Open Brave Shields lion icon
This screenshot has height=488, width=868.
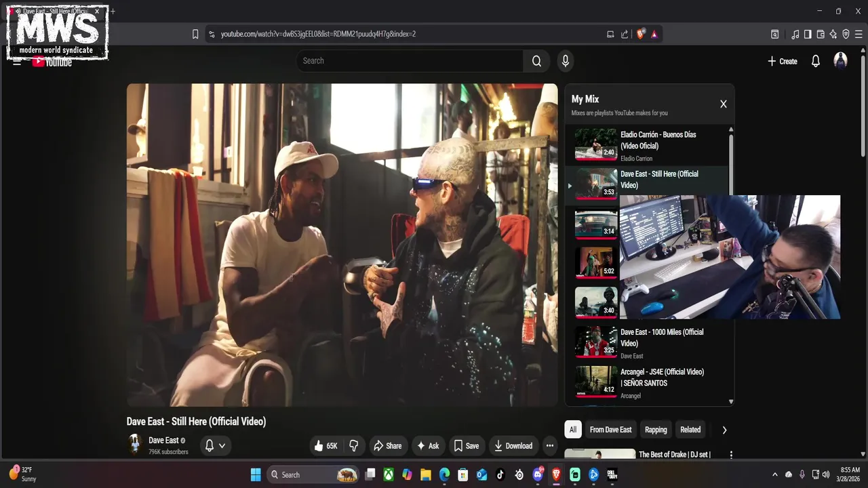pos(641,34)
